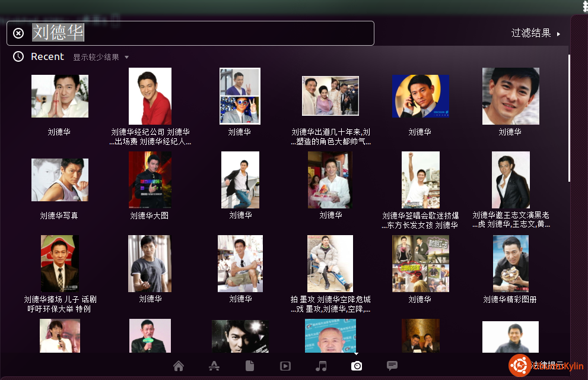Screen dimensions: 588x380
Task: Open the Music lens
Action: tap(321, 366)
